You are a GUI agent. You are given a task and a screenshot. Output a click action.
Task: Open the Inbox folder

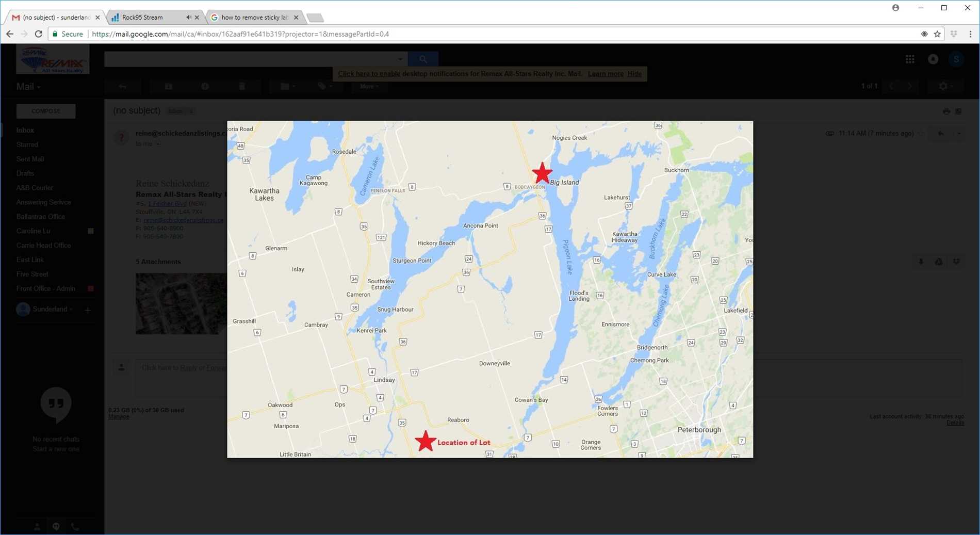pyautogui.click(x=25, y=131)
